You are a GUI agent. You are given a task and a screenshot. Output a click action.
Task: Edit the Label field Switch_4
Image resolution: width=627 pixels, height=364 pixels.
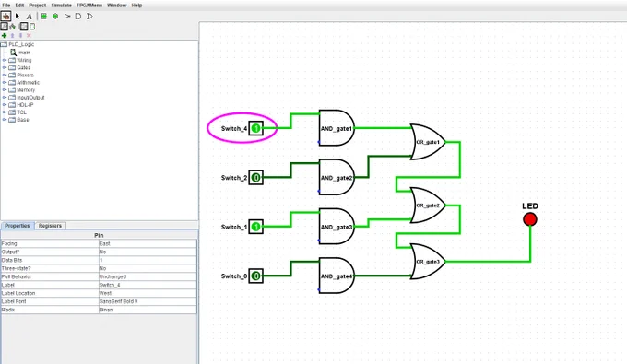point(148,285)
